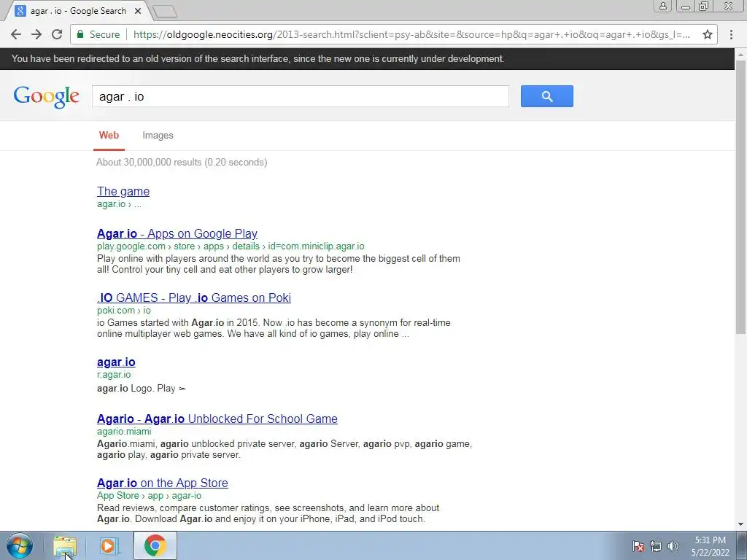This screenshot has height=560, width=747.
Task: Click the 'agario.miami' URL text
Action: point(124,432)
